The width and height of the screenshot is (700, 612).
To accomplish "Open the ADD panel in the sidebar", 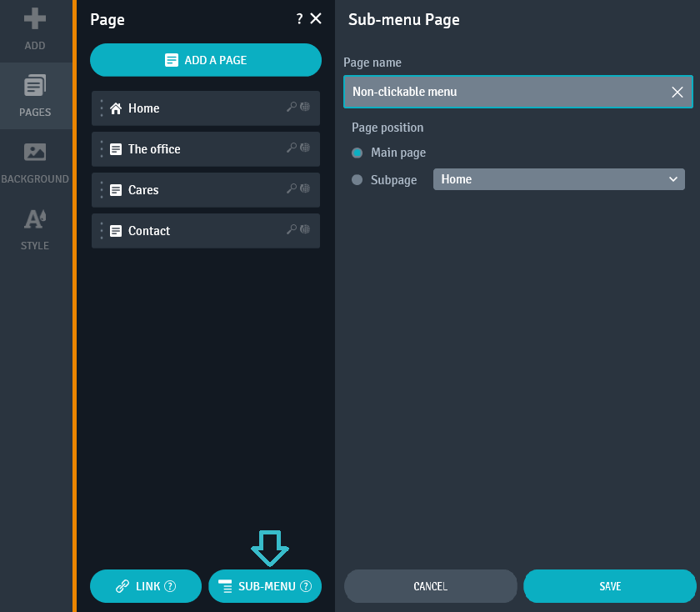I will 34,31.
